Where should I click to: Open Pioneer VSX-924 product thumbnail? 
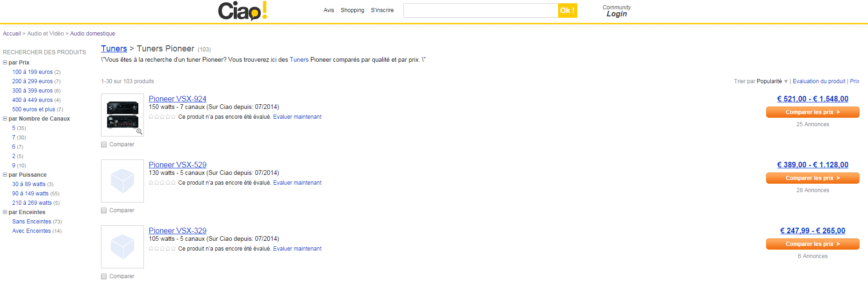122,115
